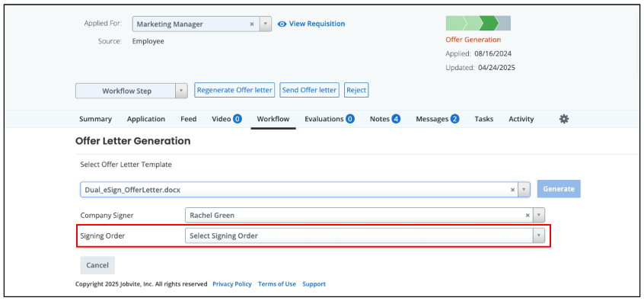Click the eye icon beside View Requisition
This screenshot has width=644, height=301.
[x=282, y=24]
